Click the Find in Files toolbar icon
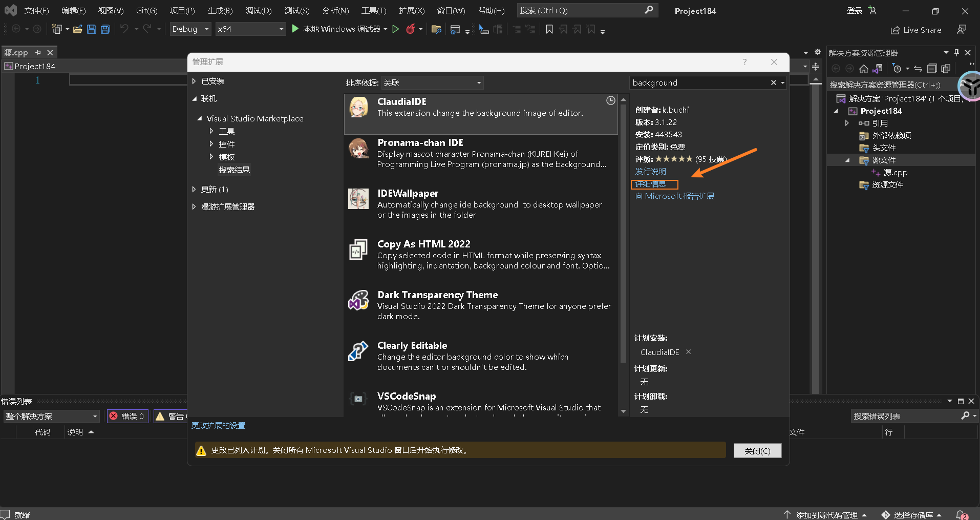 436,29
